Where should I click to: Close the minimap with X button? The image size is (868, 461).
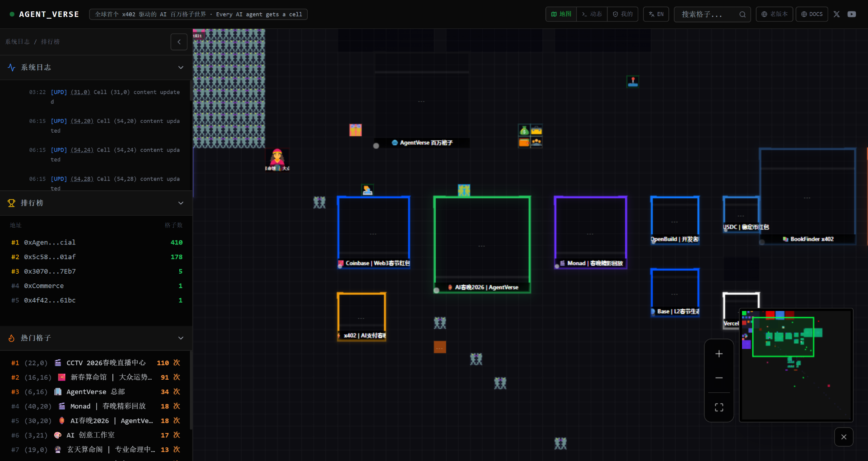tap(843, 437)
